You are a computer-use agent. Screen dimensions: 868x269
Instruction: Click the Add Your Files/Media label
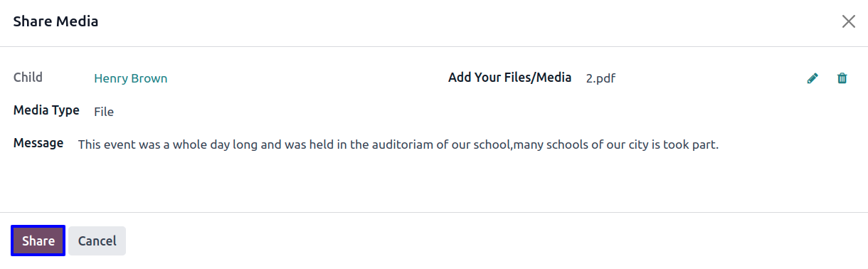[x=509, y=78]
